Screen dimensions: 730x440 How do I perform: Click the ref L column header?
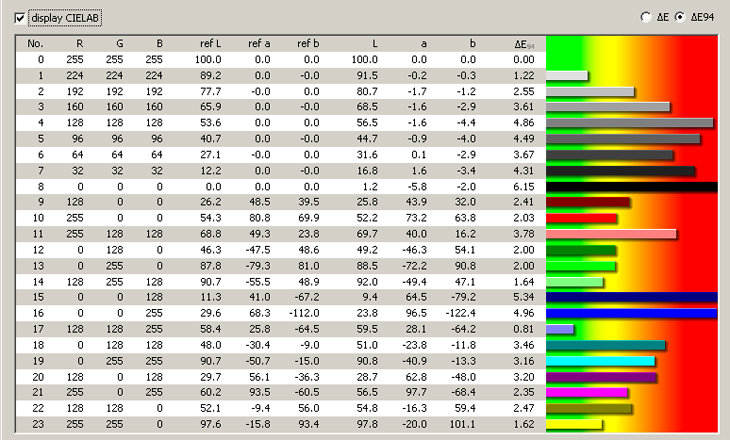[x=210, y=44]
